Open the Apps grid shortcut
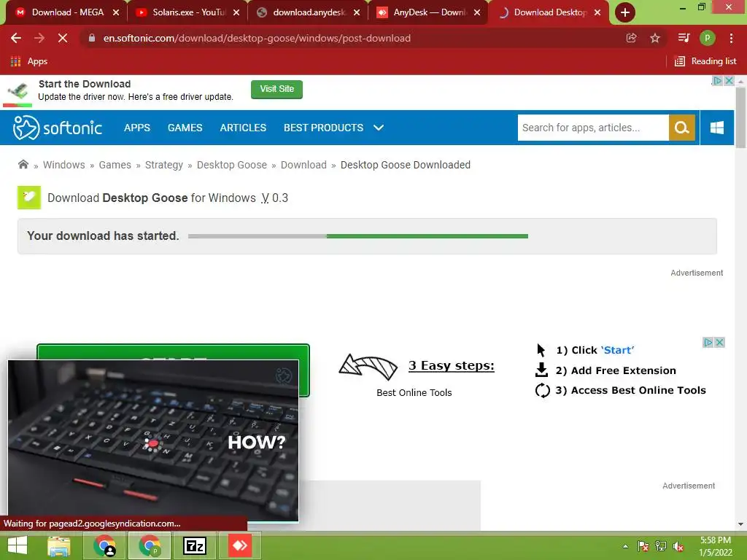This screenshot has width=747, height=560. click(x=28, y=61)
